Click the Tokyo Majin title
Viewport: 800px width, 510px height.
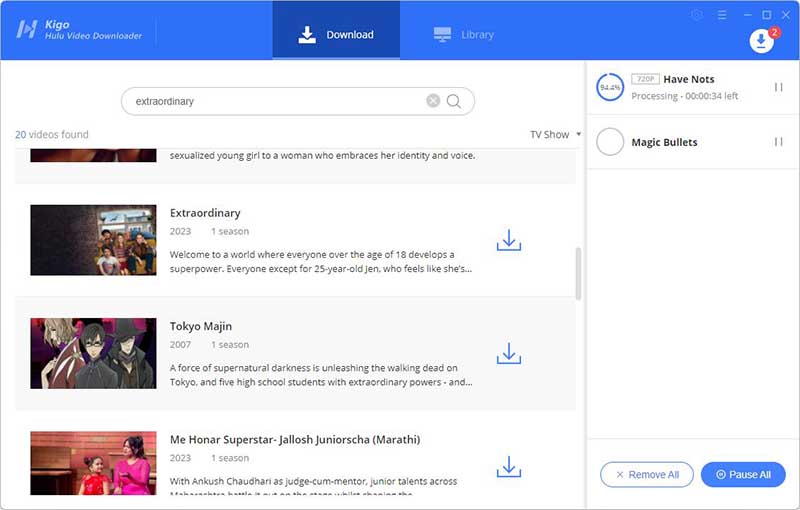click(x=201, y=326)
